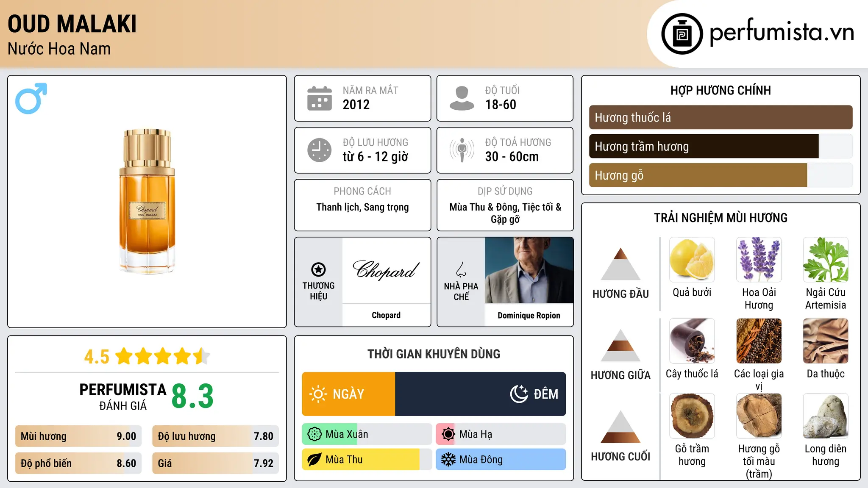Select the Các loại gia vị spices image
The width and height of the screenshot is (868, 488).
[759, 341]
